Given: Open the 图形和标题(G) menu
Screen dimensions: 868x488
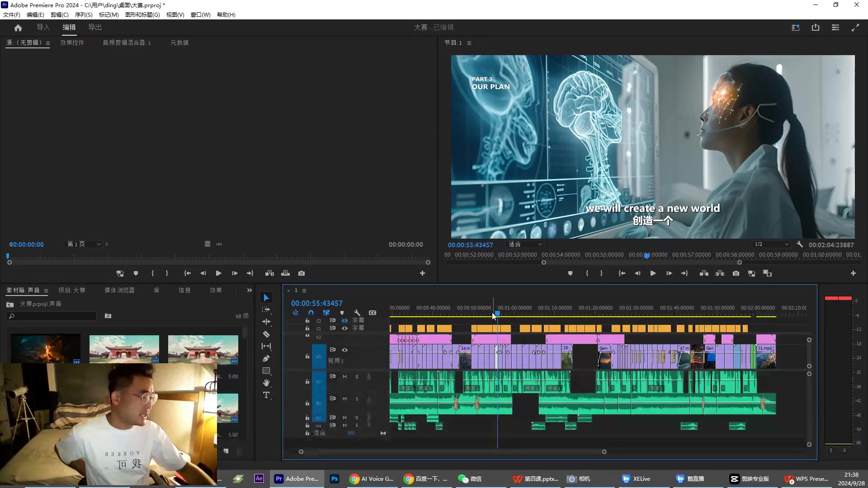Looking at the screenshot, I should tap(142, 14).
